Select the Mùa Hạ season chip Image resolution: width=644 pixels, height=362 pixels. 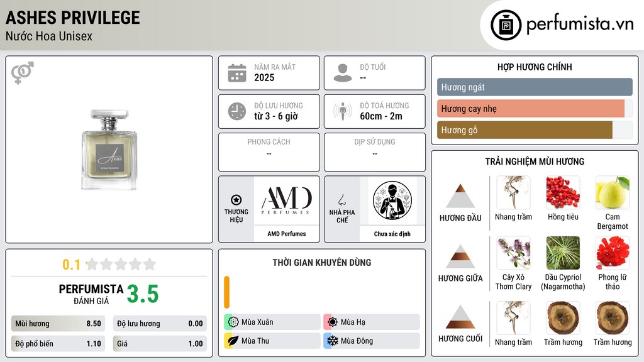pos(372,322)
